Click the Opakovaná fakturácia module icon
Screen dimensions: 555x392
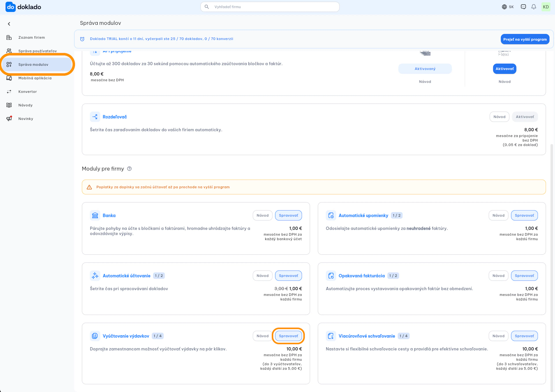(x=331, y=275)
